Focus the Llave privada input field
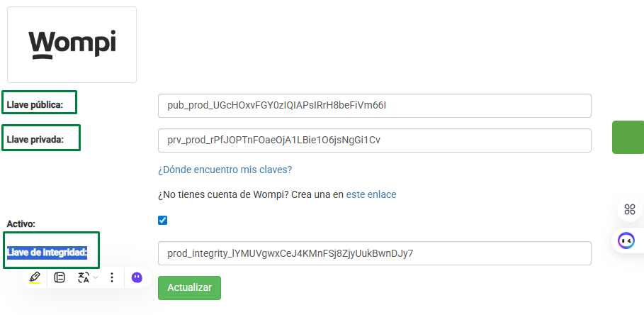This screenshot has height=315, width=644. click(x=375, y=140)
